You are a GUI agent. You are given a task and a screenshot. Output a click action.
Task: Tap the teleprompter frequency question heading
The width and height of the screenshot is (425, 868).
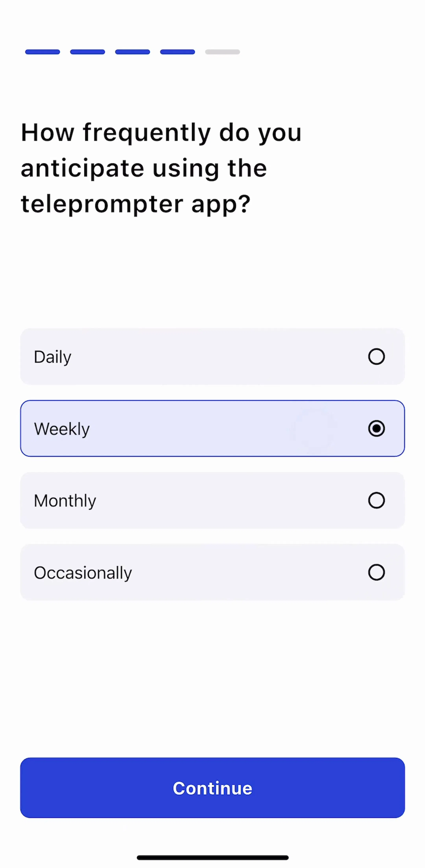point(161,168)
